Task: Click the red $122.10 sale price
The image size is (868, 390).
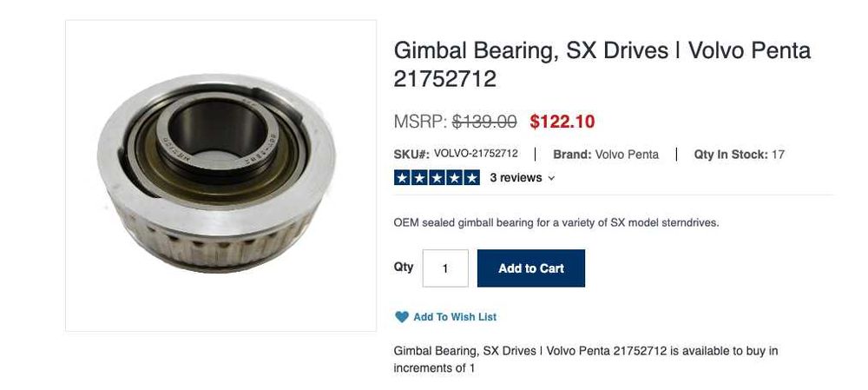Action: 562,122
